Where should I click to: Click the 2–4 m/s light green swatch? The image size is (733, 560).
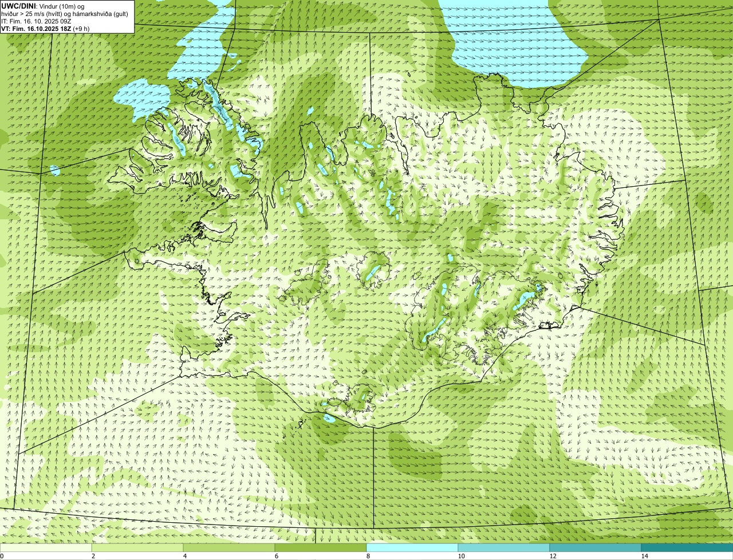(x=137, y=547)
